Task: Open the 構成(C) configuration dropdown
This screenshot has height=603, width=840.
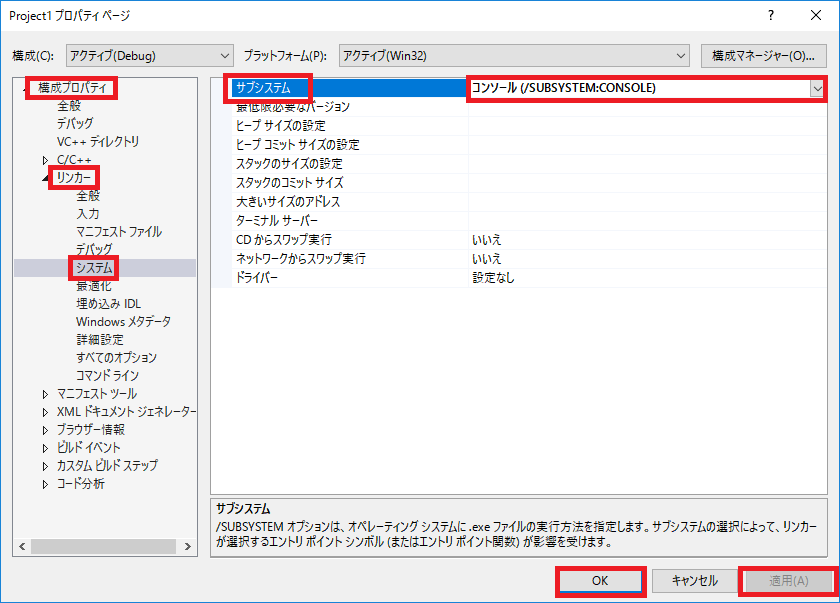Action: [150, 56]
